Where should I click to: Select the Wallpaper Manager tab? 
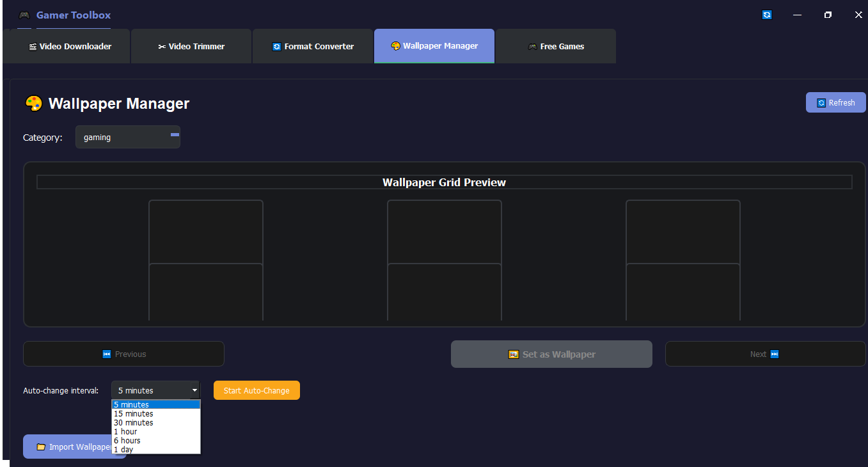pos(434,46)
